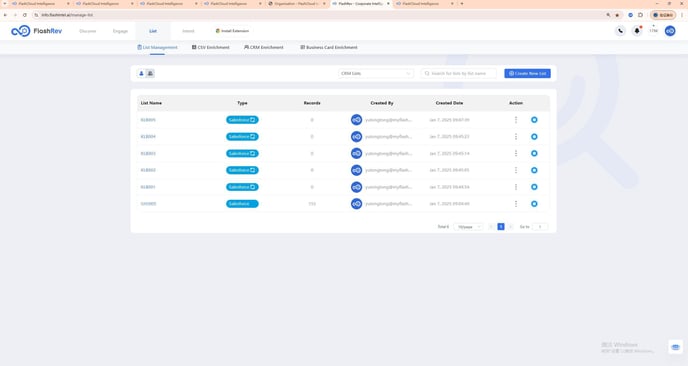Switch to the List Management tab
The width and height of the screenshot is (688, 366).
158,47
